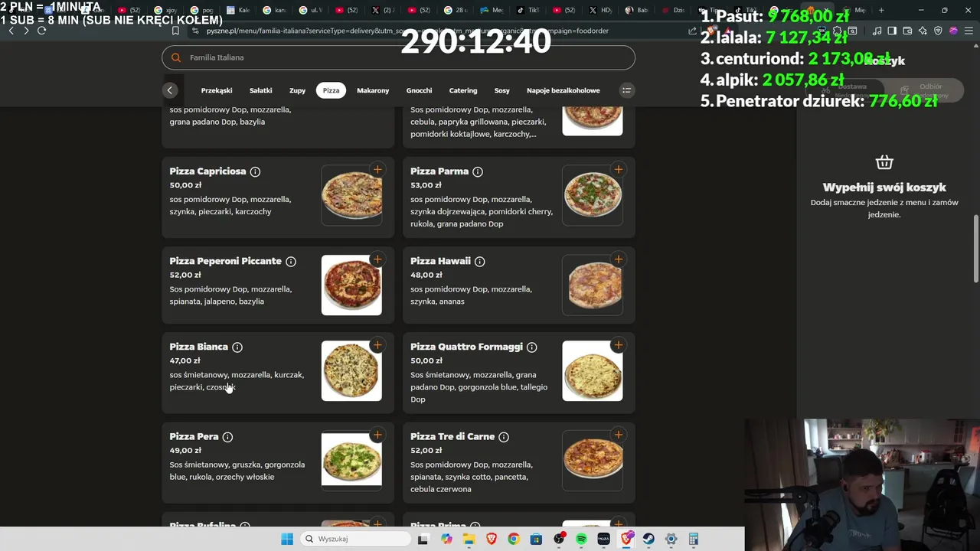Select the Sałatki category

tap(260, 90)
